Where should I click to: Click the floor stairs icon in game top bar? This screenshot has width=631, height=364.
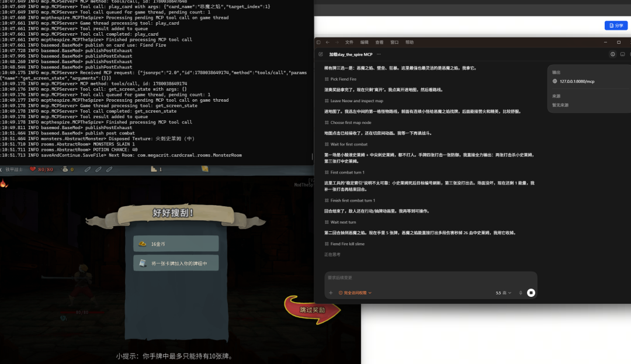pos(154,169)
